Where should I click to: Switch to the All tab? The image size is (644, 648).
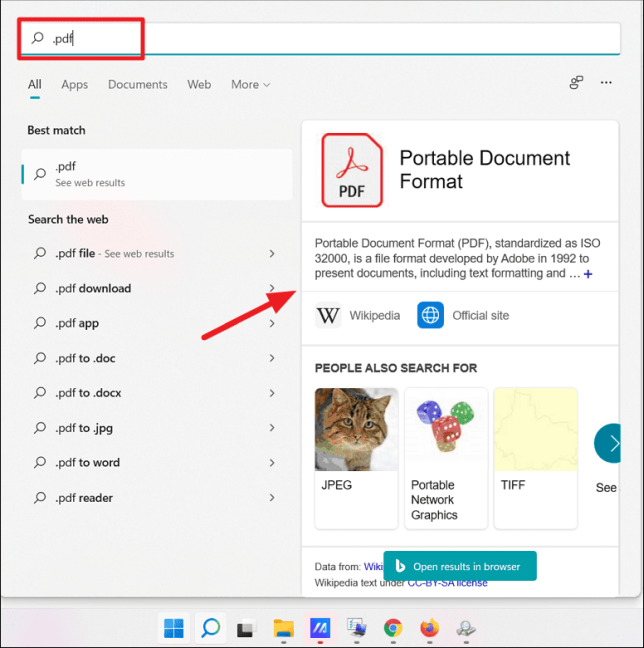click(x=35, y=84)
